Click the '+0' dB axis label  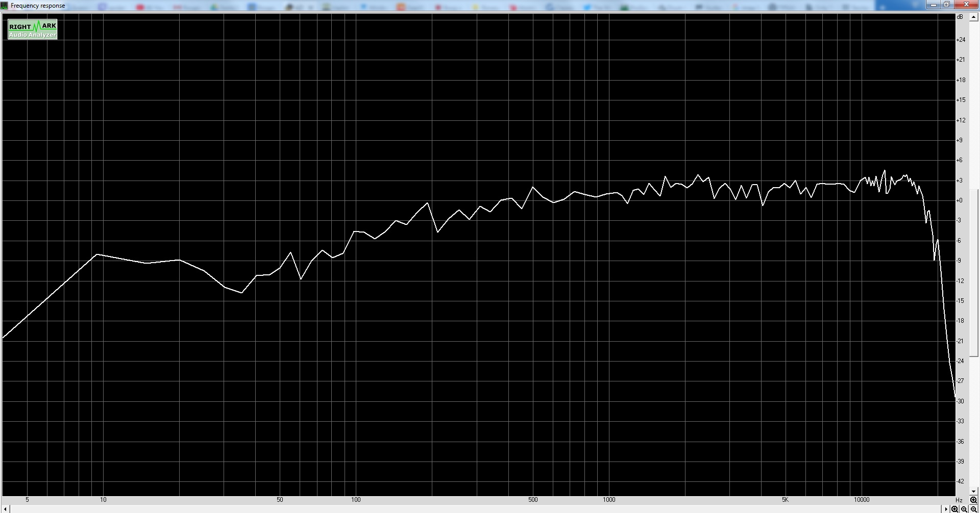click(x=959, y=200)
